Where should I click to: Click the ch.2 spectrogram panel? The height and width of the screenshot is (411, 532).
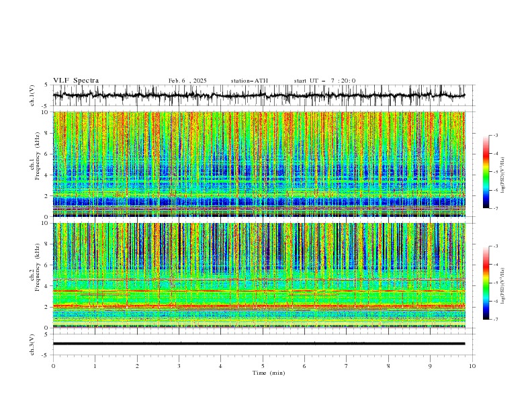tap(259, 275)
